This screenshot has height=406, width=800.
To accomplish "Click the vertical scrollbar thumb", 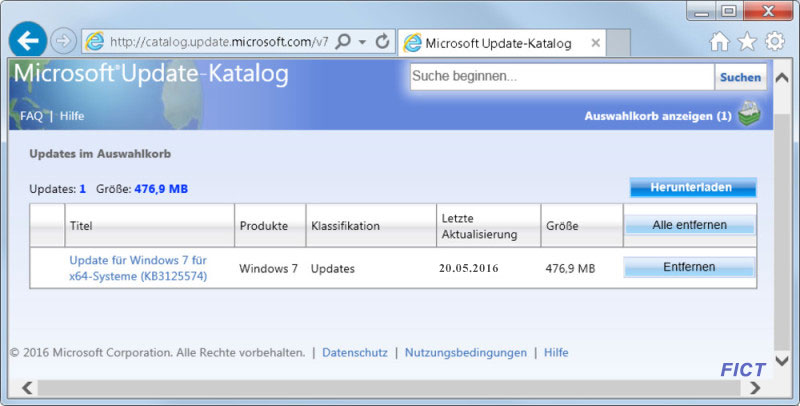I will coord(782,232).
